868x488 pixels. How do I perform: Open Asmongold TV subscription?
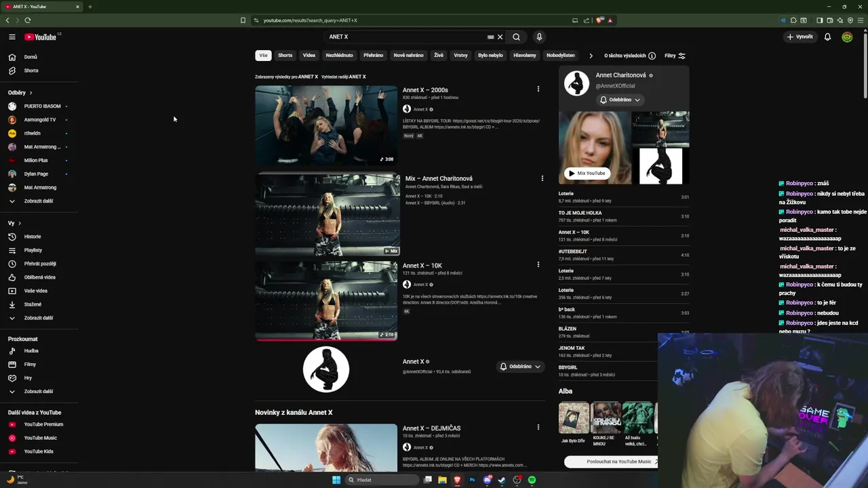point(39,120)
